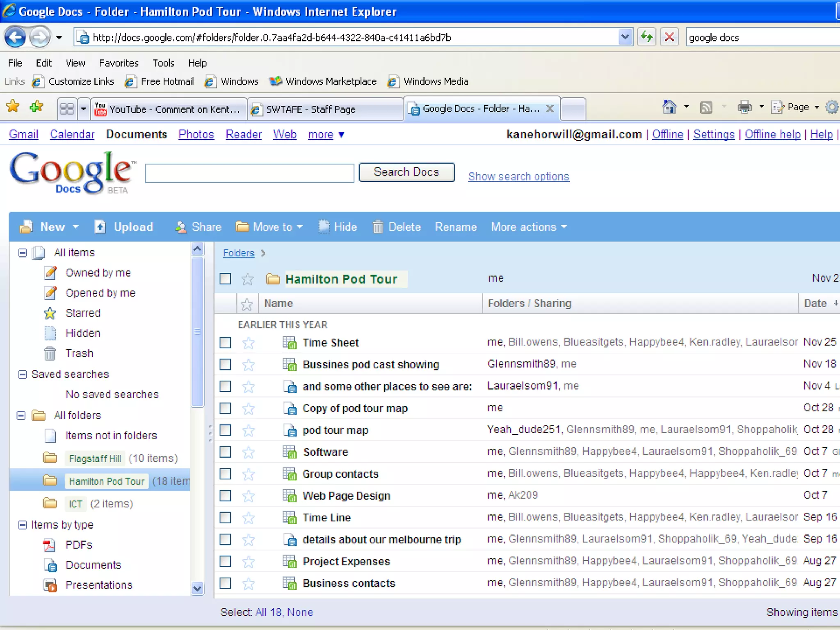Click the Google Docs search input field

(x=249, y=173)
